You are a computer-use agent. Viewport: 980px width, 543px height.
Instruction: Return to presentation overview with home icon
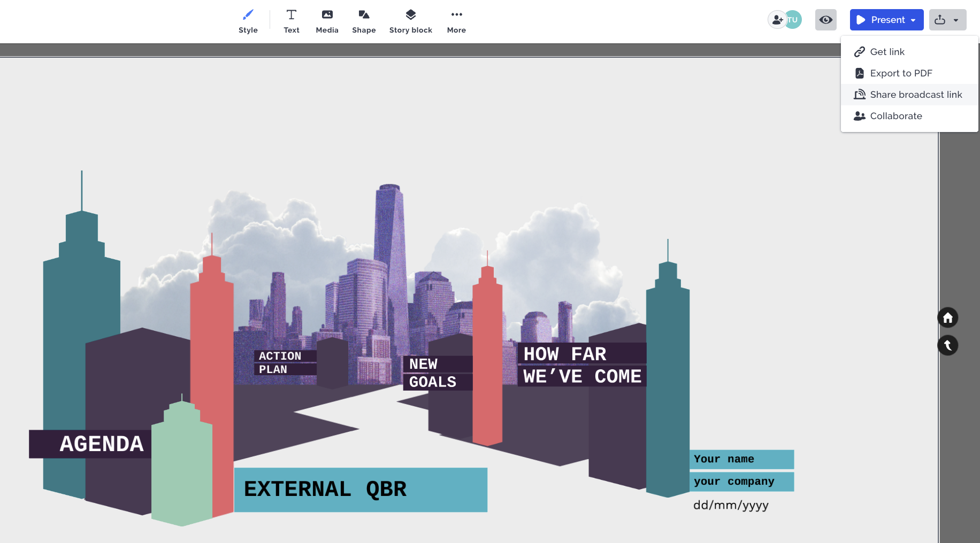point(947,317)
